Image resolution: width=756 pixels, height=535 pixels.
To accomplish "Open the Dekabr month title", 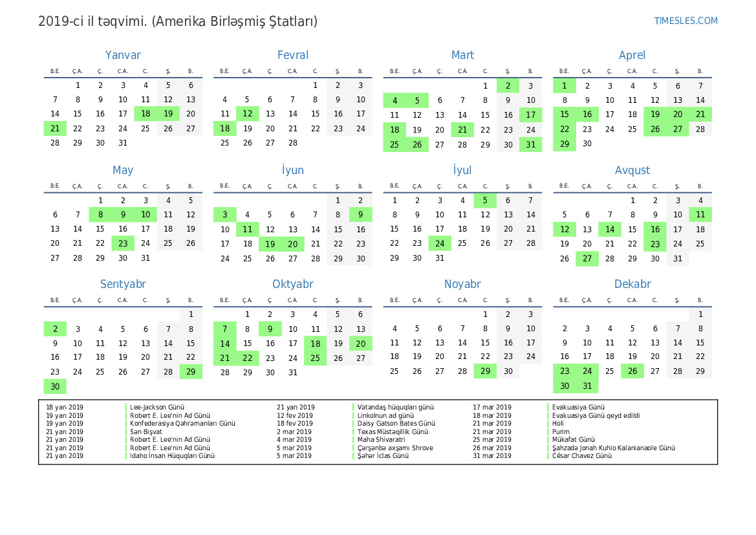I will coord(632,284).
